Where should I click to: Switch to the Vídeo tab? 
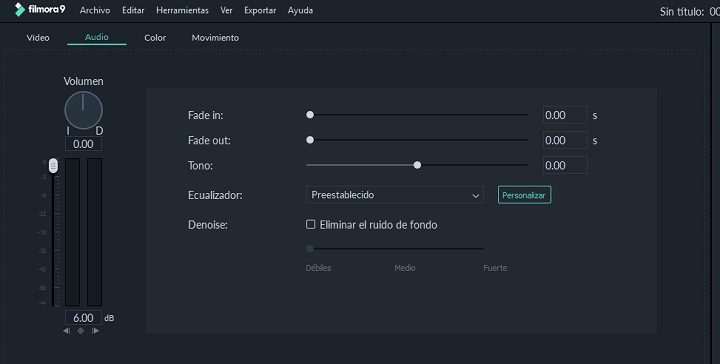coord(38,38)
